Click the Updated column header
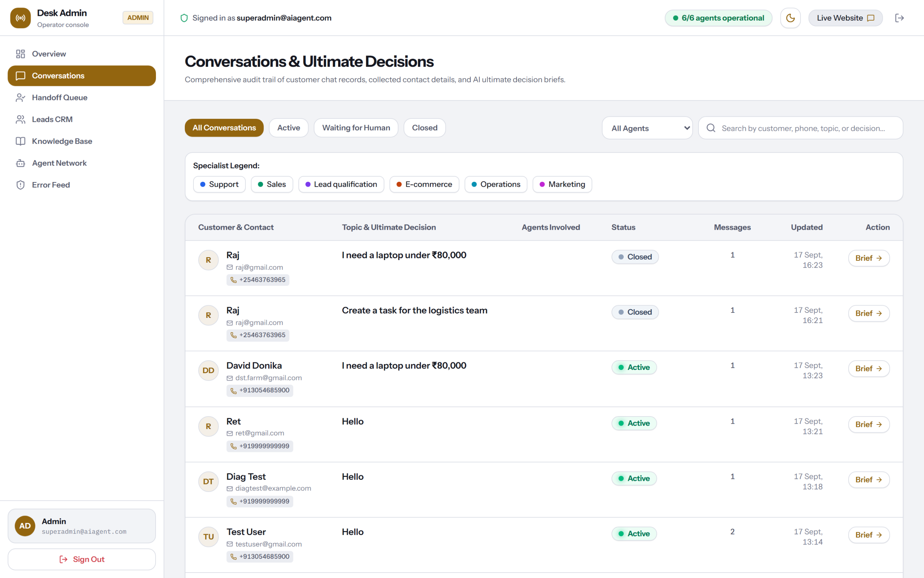The width and height of the screenshot is (924, 578). (806, 227)
